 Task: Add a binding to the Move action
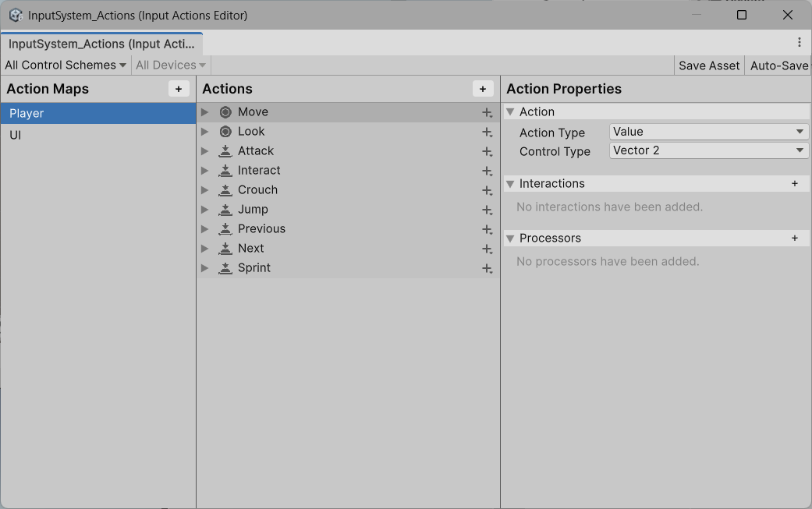point(487,112)
